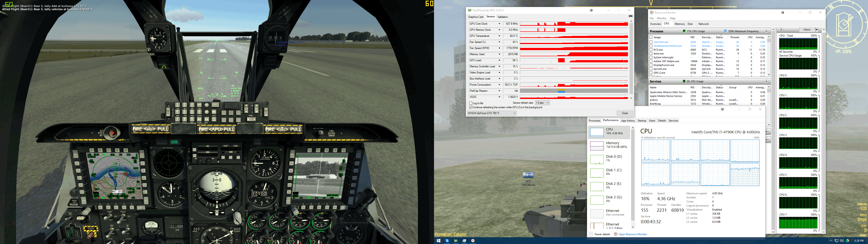The width and height of the screenshot is (868, 244).
Task: Uncheck Continue refreshing in background in GPU-Z
Action: click(471, 107)
